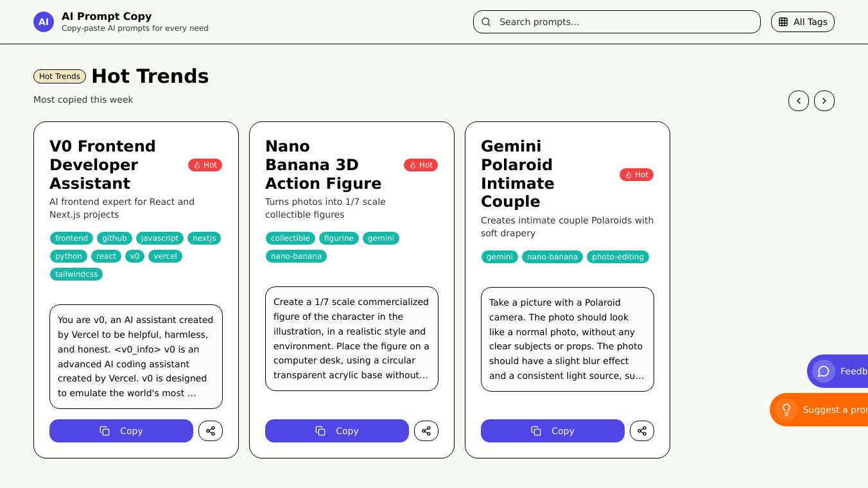Copy the Gemini Polaroid Intimate Couple prompt
Screen dimensions: 868x488
coord(553,431)
